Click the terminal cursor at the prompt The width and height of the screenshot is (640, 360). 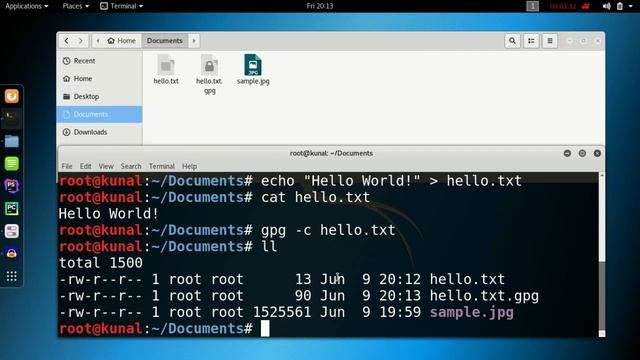(265, 329)
